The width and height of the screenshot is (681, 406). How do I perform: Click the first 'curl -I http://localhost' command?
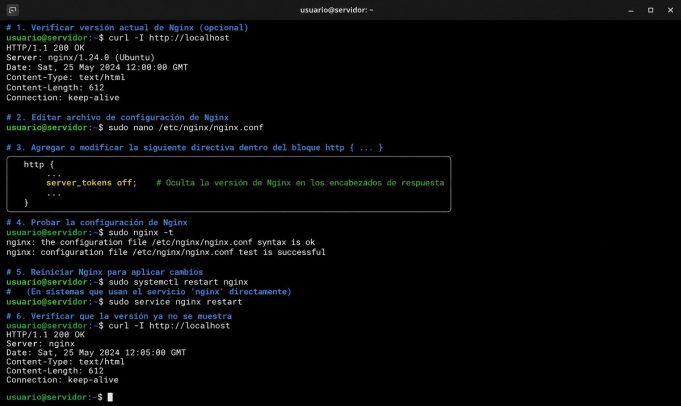169,38
